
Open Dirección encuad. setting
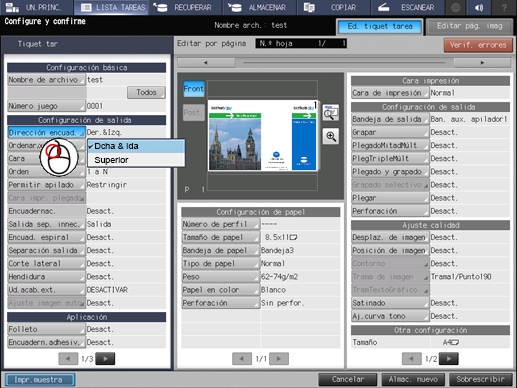click(x=46, y=132)
